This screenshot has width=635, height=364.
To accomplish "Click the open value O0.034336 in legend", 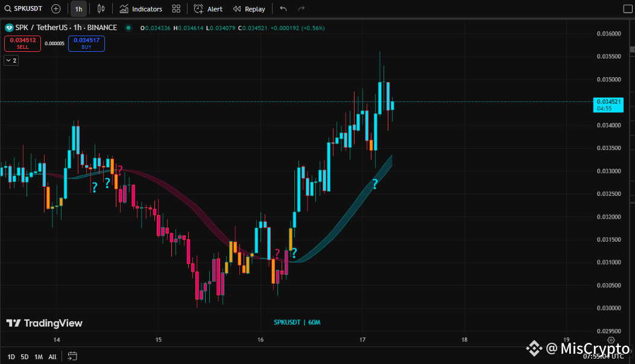I will [155, 28].
